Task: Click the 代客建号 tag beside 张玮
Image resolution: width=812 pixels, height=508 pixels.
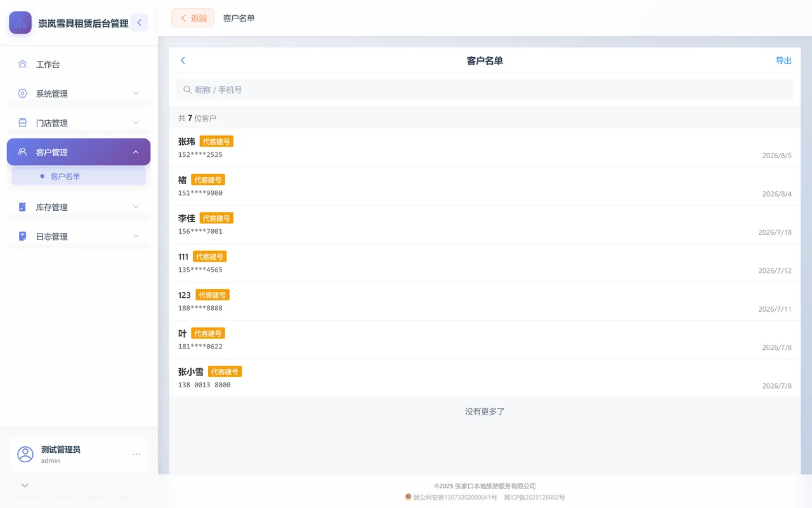Action: [x=216, y=141]
